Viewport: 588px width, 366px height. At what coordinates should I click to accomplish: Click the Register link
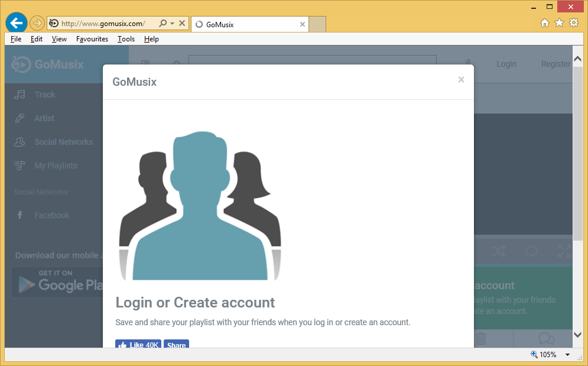pos(555,64)
